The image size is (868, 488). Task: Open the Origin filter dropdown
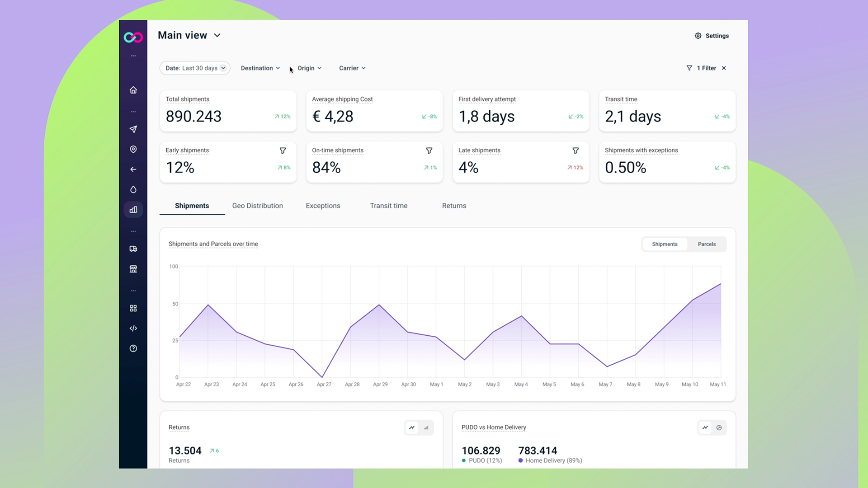pos(310,68)
